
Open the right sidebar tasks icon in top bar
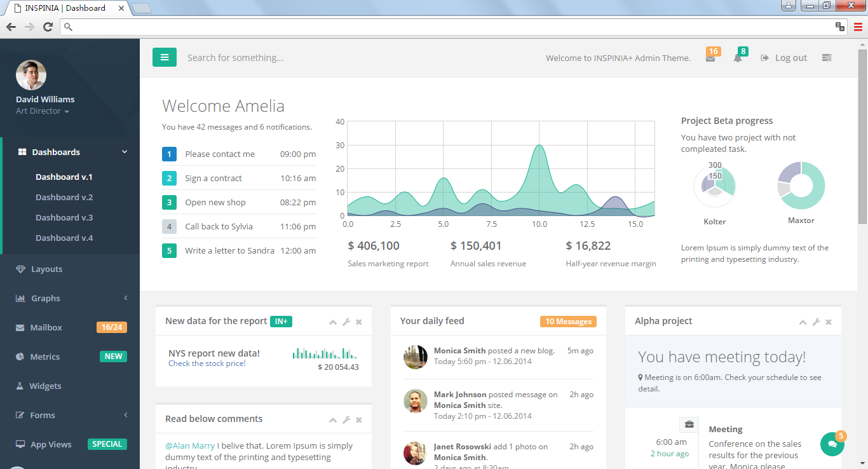pos(826,58)
